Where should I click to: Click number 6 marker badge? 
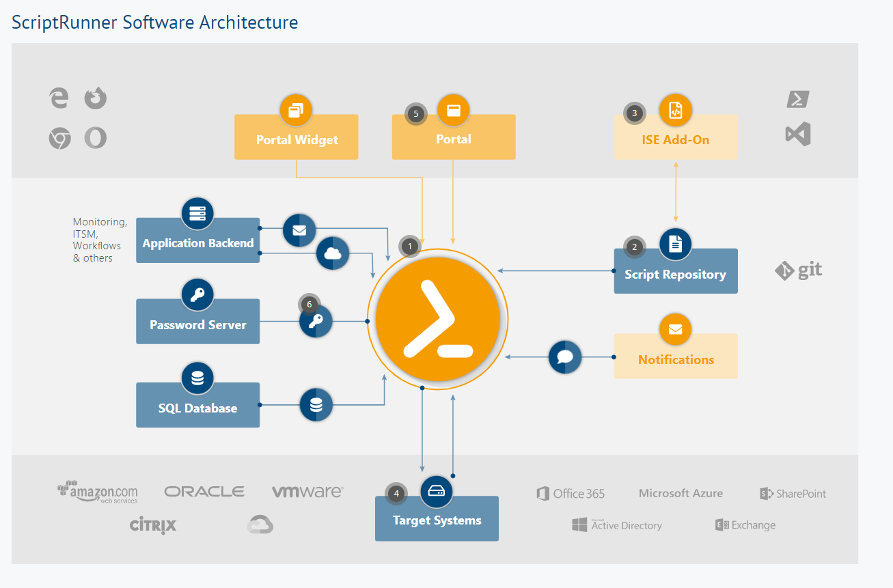(309, 304)
